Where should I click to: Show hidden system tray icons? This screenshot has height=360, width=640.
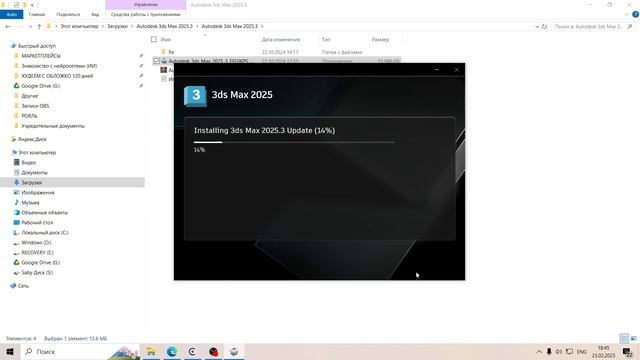[539, 351]
